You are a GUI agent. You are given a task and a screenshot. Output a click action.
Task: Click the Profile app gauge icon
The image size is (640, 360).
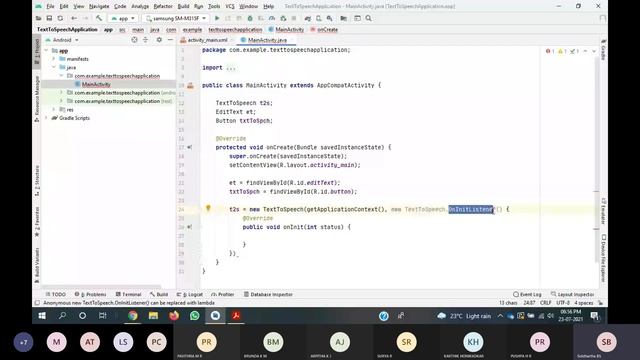click(272, 18)
